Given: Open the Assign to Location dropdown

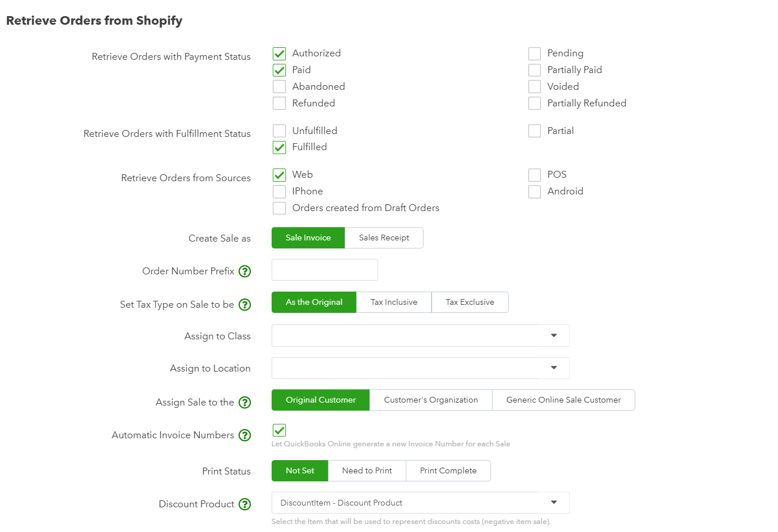Looking at the screenshot, I should point(420,368).
